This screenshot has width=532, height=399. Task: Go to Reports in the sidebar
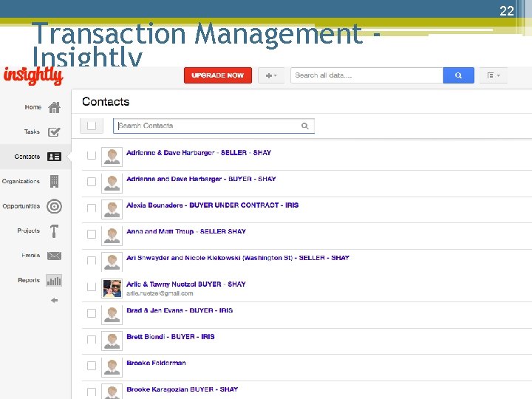pos(29,280)
